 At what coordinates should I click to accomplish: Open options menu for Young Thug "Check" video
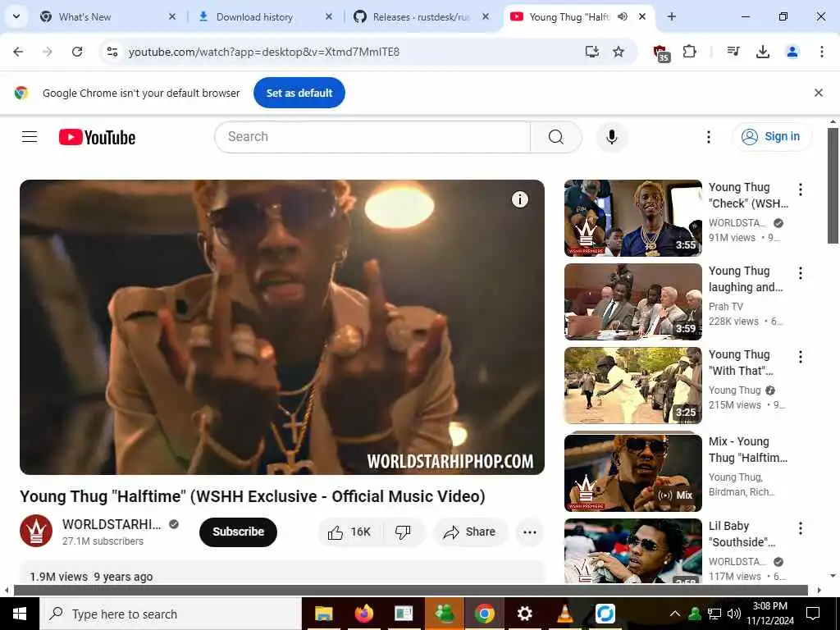click(x=801, y=189)
